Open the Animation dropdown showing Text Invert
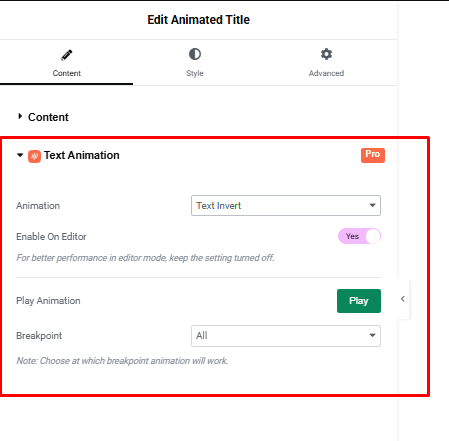The width and height of the screenshot is (449, 441). (286, 206)
